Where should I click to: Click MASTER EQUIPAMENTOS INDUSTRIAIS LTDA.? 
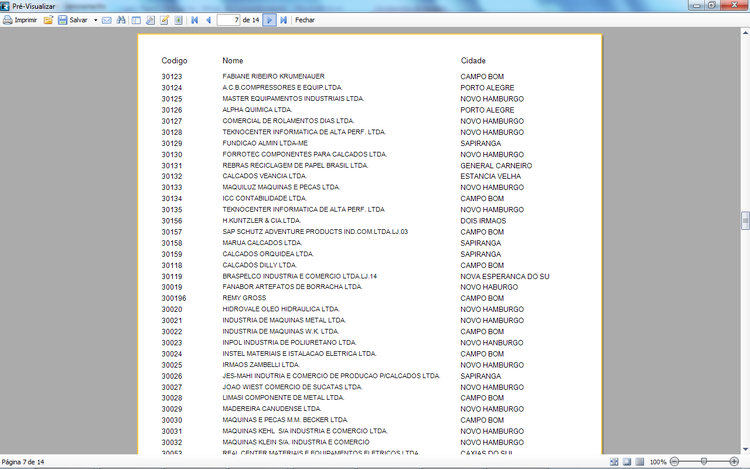click(293, 98)
